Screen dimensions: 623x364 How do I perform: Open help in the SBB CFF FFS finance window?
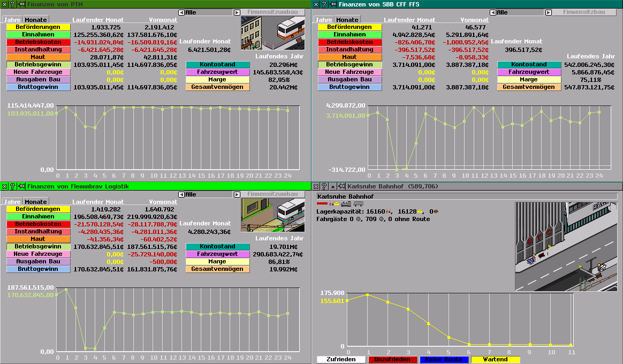click(x=323, y=4)
